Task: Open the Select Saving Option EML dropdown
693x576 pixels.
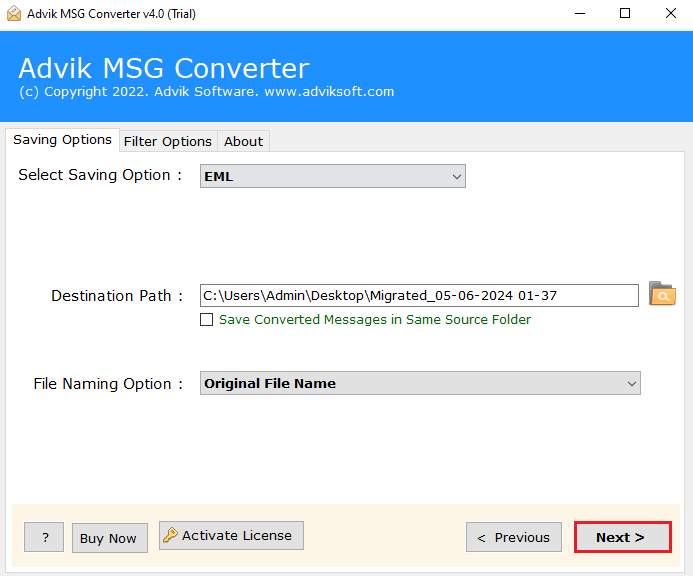Action: [x=332, y=176]
